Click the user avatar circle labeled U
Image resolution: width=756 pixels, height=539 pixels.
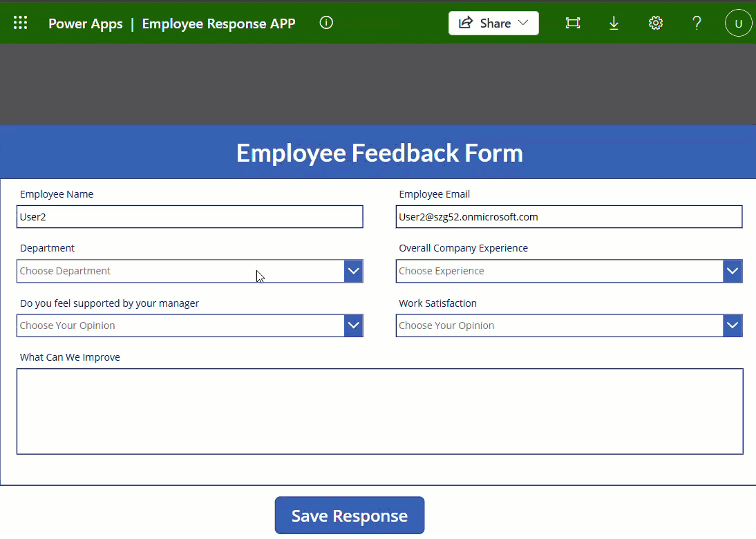[x=738, y=22]
